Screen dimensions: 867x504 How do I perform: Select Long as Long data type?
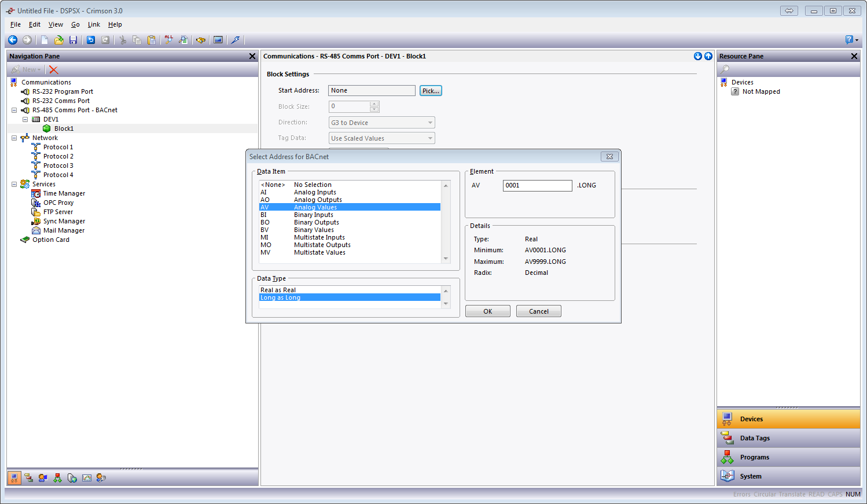click(350, 297)
